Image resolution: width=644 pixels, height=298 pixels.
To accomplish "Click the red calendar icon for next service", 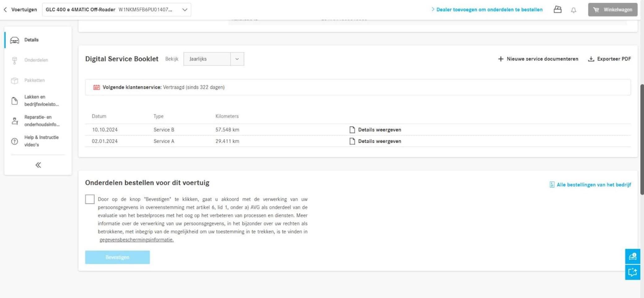I will [x=96, y=87].
